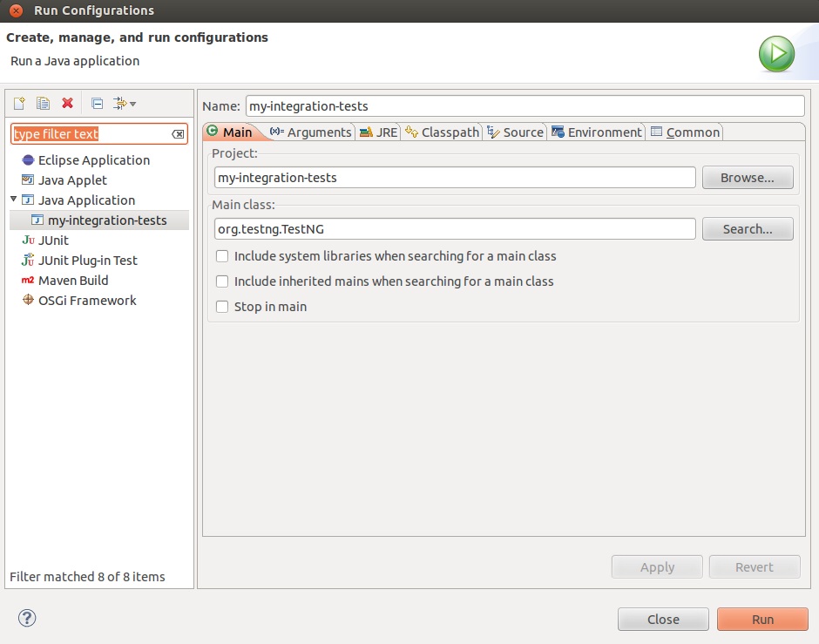Screen dimensions: 819x644
Task: Switch to the Arguments tab
Action: pos(319,132)
